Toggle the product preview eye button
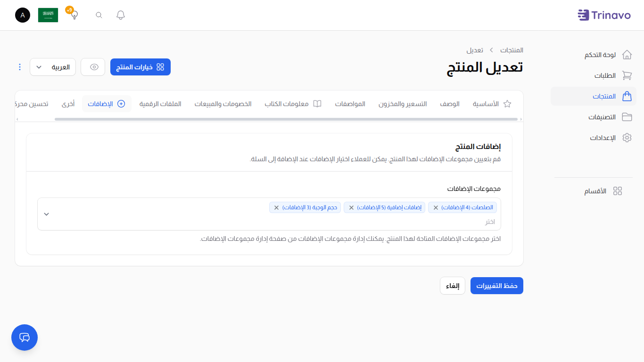This screenshot has height=362, width=644. (x=93, y=67)
